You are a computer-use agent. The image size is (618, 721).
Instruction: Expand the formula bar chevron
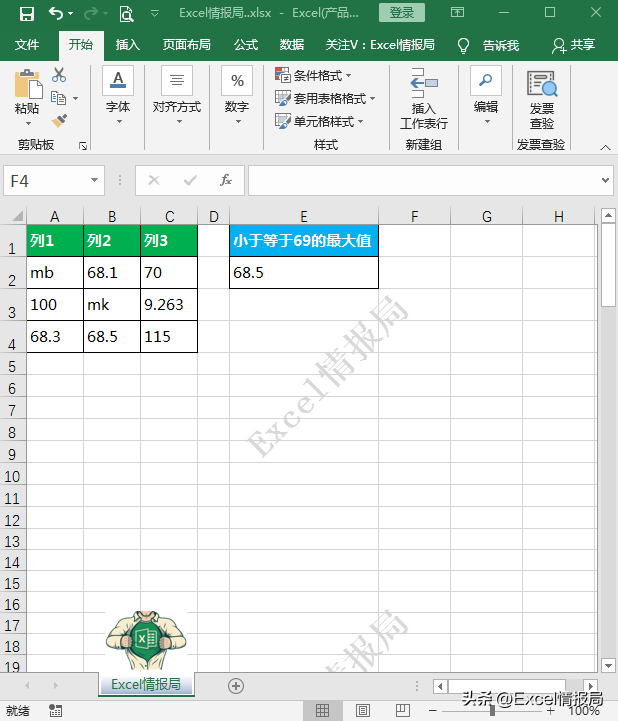606,181
